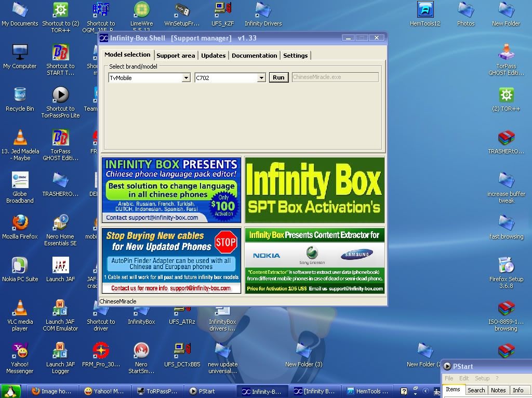Select the UFS_KZF desktop shortcut
532x398 pixels.
tap(222, 14)
